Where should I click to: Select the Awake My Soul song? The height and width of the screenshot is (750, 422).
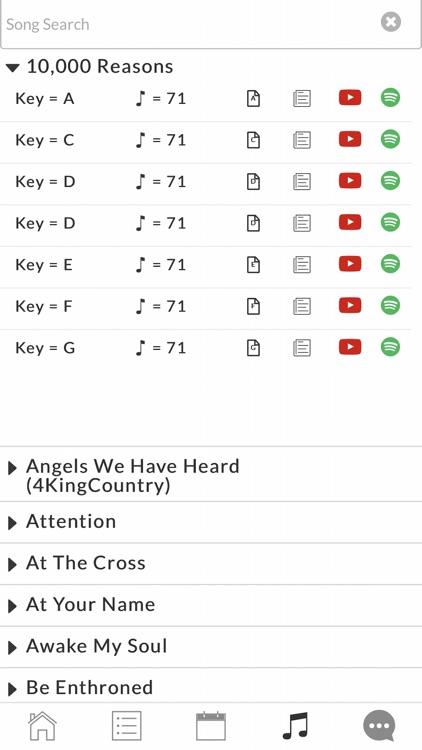[x=211, y=647]
